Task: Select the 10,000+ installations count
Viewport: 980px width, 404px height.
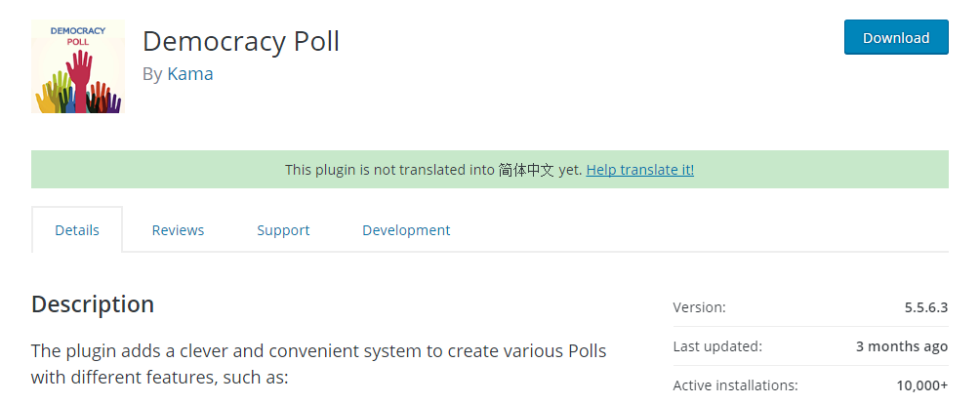Action: [x=921, y=385]
